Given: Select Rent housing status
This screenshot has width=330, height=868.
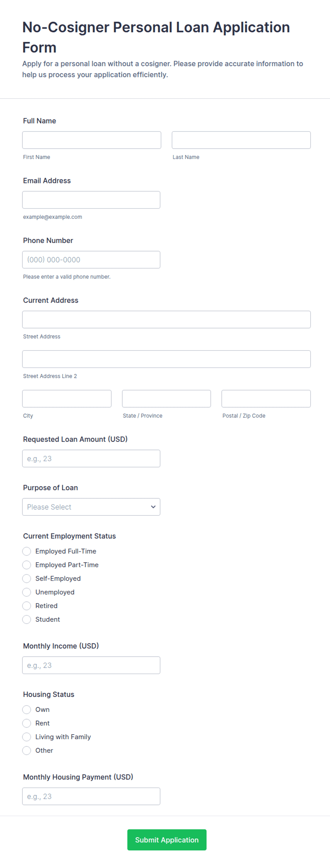Looking at the screenshot, I should point(27,723).
